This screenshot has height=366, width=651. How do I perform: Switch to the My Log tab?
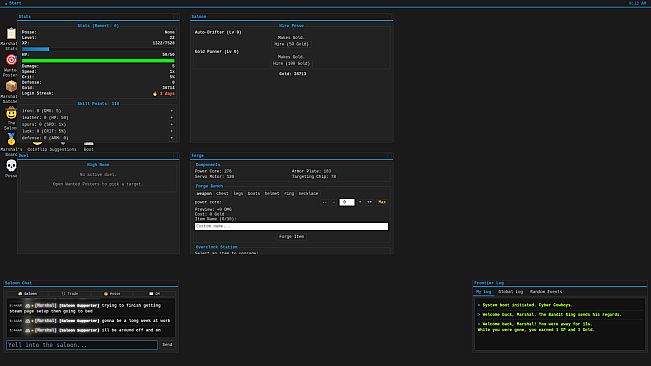coord(483,292)
